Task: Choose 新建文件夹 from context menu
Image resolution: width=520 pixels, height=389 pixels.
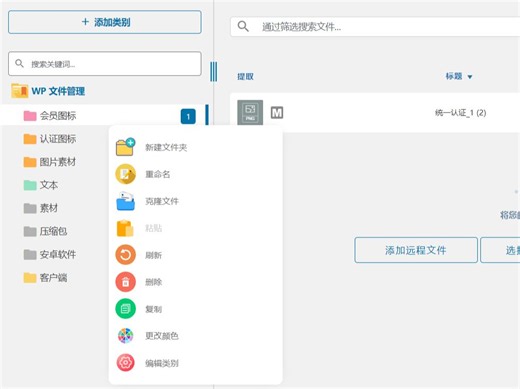Action: pyautogui.click(x=166, y=147)
